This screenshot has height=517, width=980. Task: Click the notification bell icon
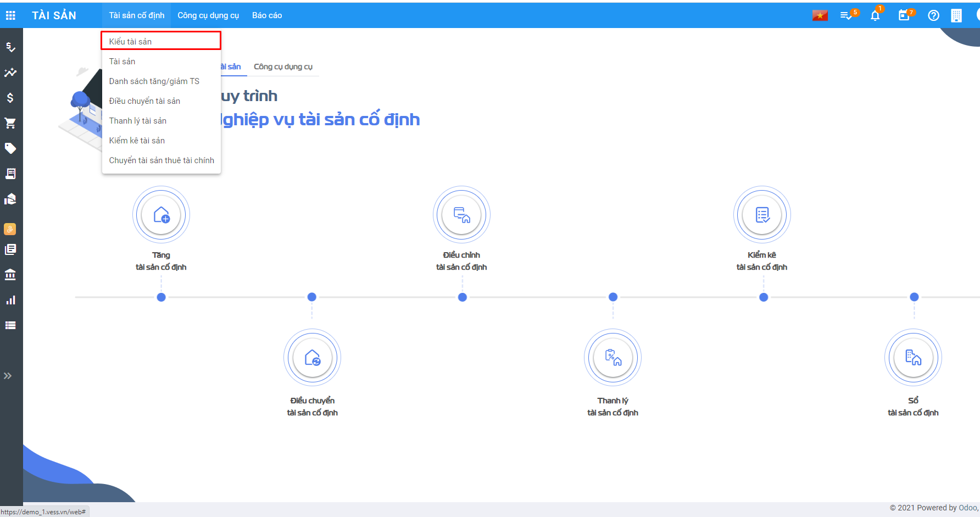(x=875, y=15)
